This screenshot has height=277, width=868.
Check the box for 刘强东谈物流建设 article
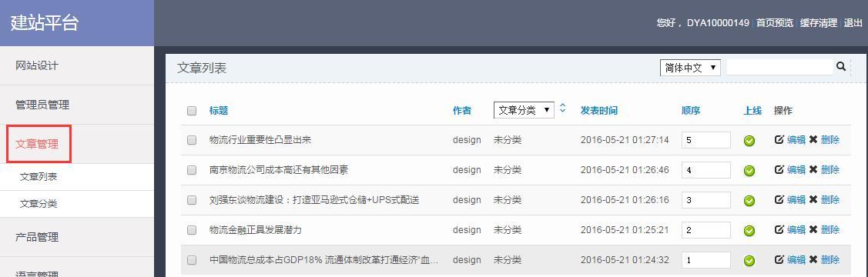(192, 200)
